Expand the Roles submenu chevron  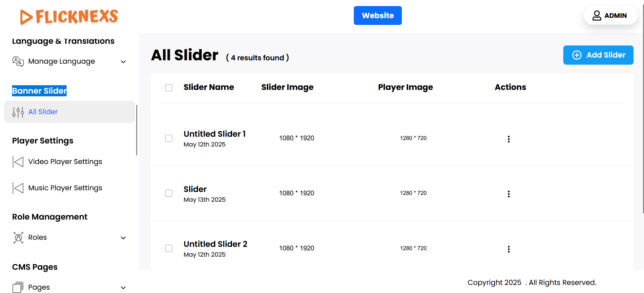click(x=123, y=238)
